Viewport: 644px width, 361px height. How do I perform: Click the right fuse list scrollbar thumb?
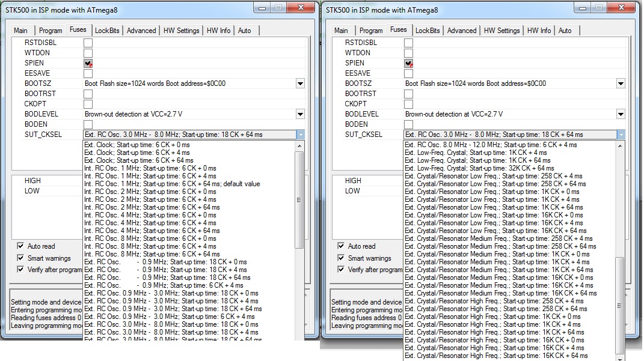(620, 305)
